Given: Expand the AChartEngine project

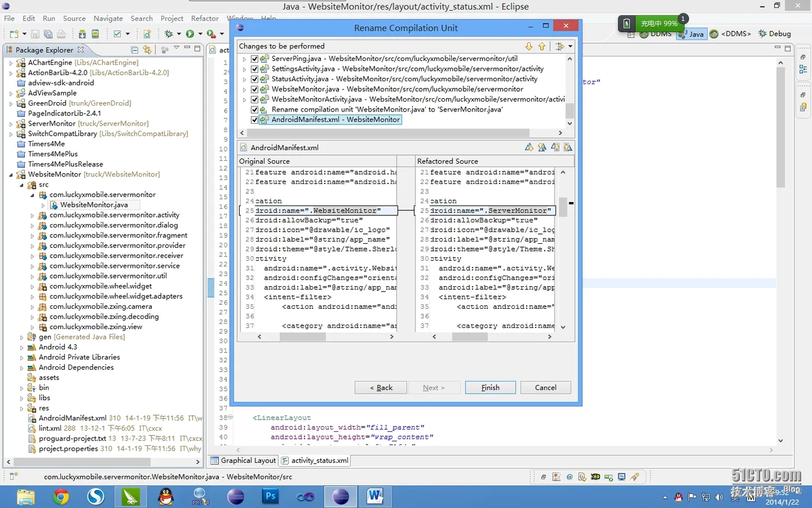Looking at the screenshot, I should point(11,63).
